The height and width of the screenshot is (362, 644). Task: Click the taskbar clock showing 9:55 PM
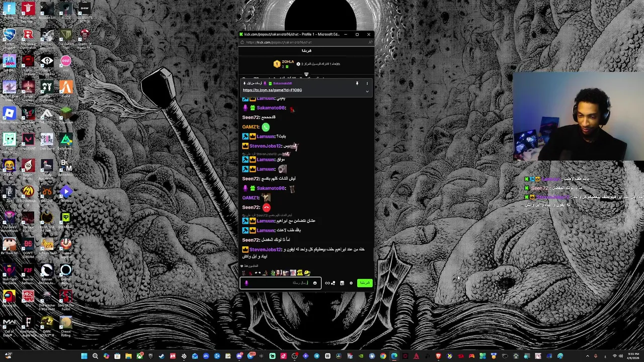click(633, 356)
